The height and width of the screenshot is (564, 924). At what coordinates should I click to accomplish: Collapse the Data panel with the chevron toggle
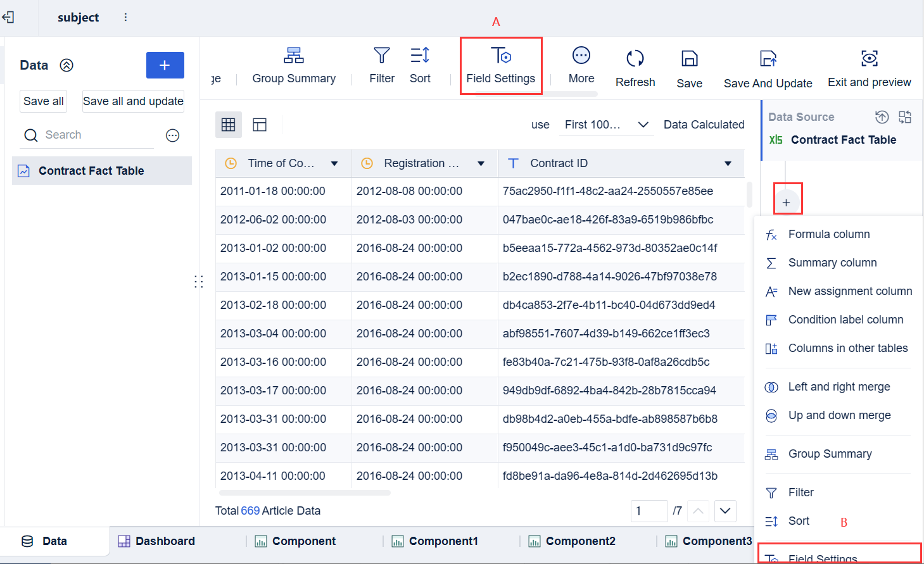click(x=66, y=65)
